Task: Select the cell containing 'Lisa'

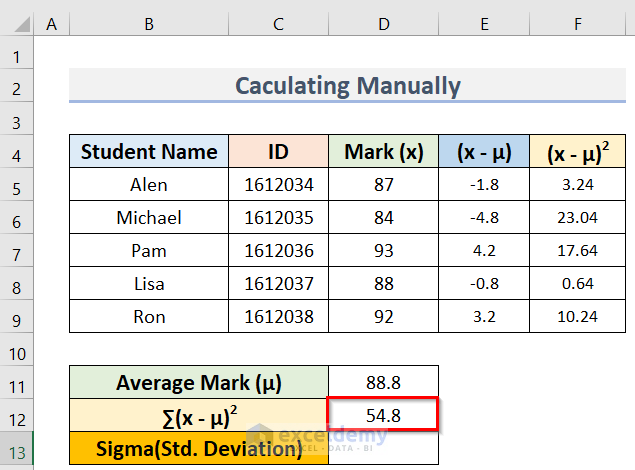Action: 149,283
